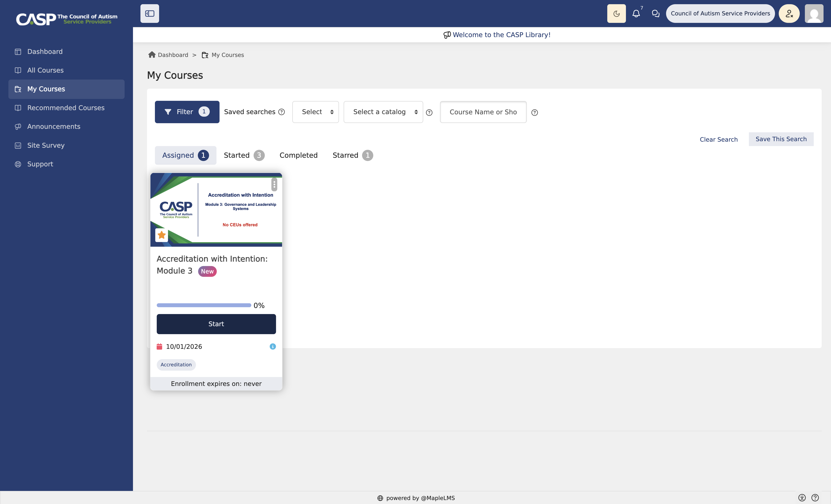The height and width of the screenshot is (504, 831).
Task: Open Recommended Courses in the sidebar
Action: [x=66, y=108]
